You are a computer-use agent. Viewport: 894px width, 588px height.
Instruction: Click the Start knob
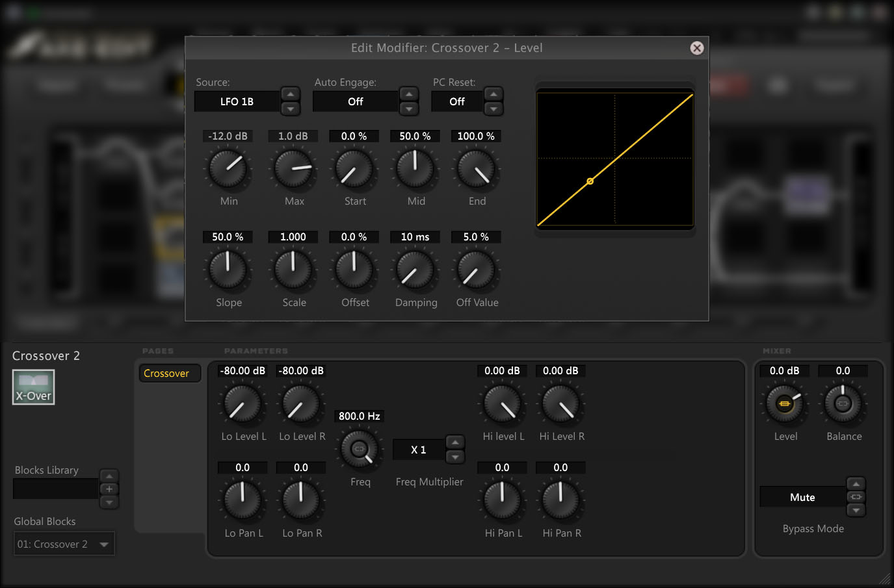354,168
